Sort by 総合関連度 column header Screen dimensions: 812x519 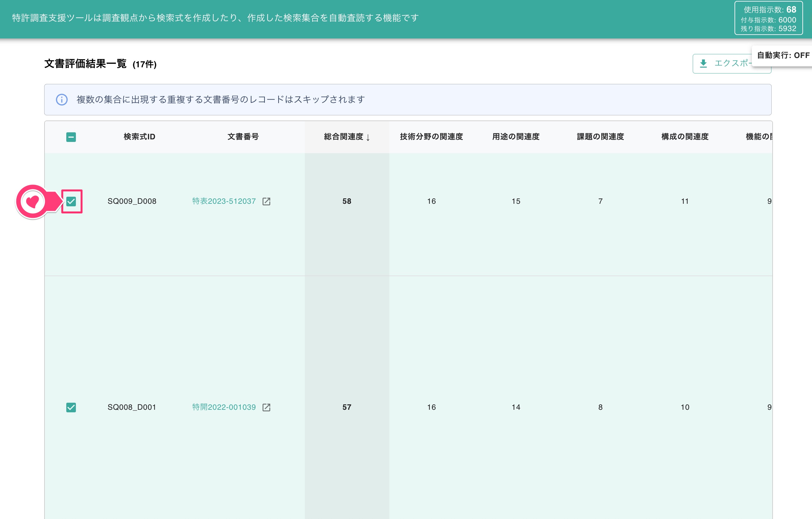coord(347,137)
